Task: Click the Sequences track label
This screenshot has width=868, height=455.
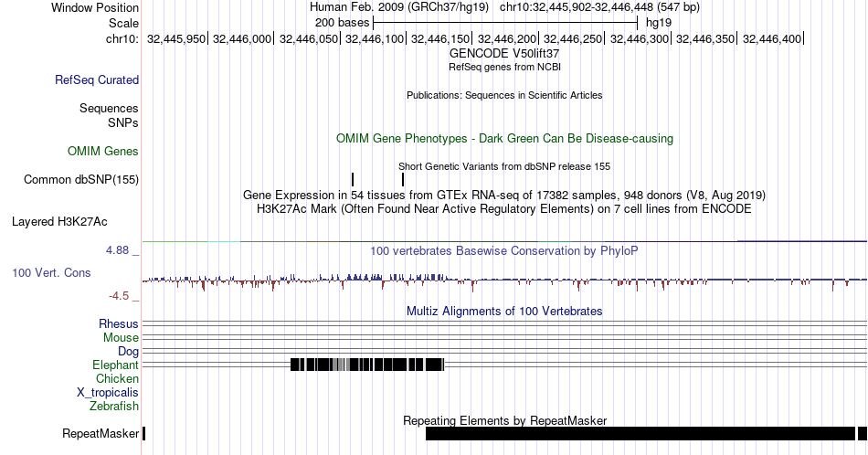Action: [x=109, y=108]
